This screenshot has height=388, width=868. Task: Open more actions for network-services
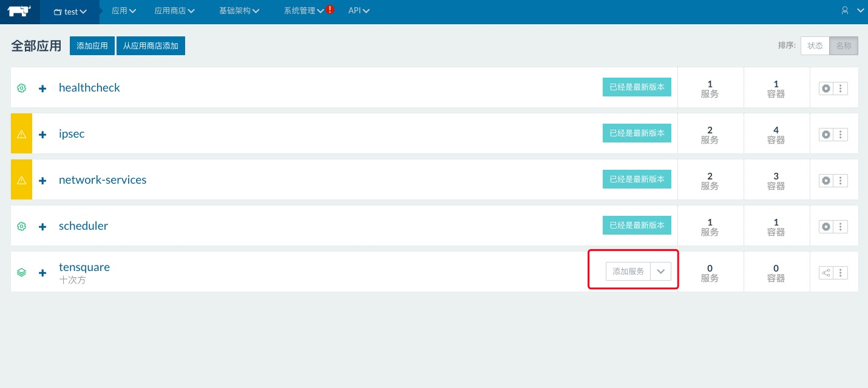pos(841,181)
